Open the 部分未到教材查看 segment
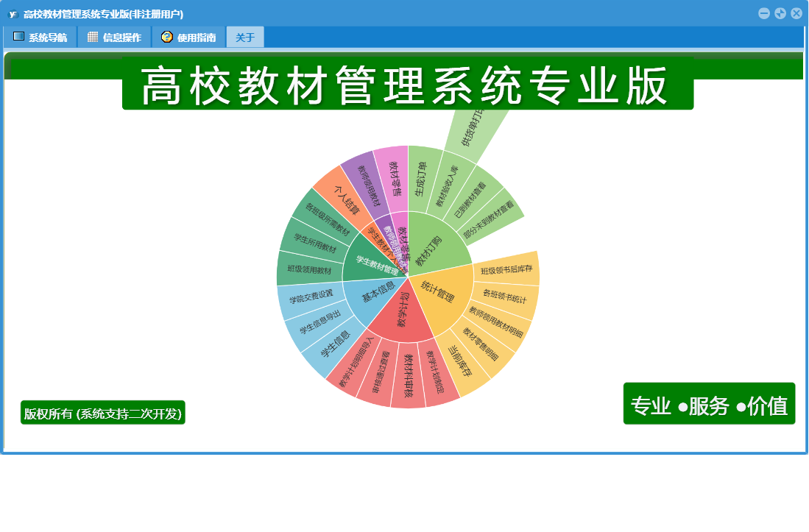Viewport: 809px width, 532px height. [x=489, y=219]
